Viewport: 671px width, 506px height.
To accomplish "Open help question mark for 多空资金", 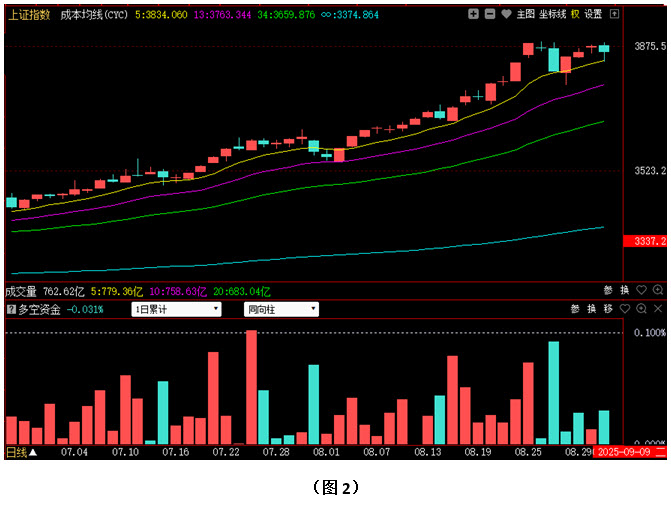I will 12,309.
